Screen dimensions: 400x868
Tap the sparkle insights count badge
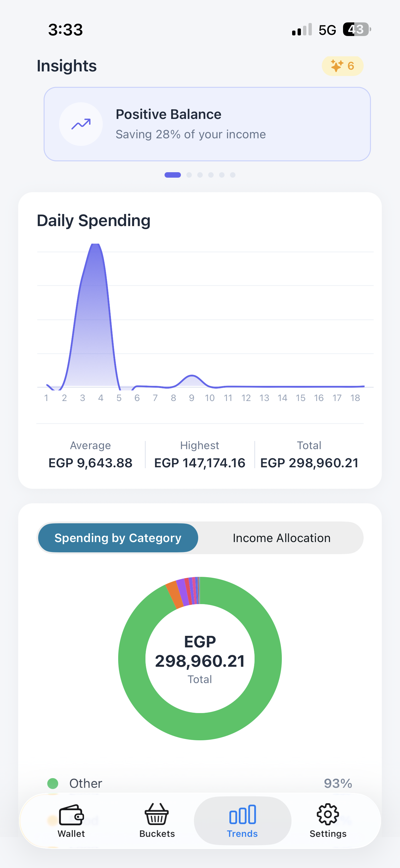[342, 66]
